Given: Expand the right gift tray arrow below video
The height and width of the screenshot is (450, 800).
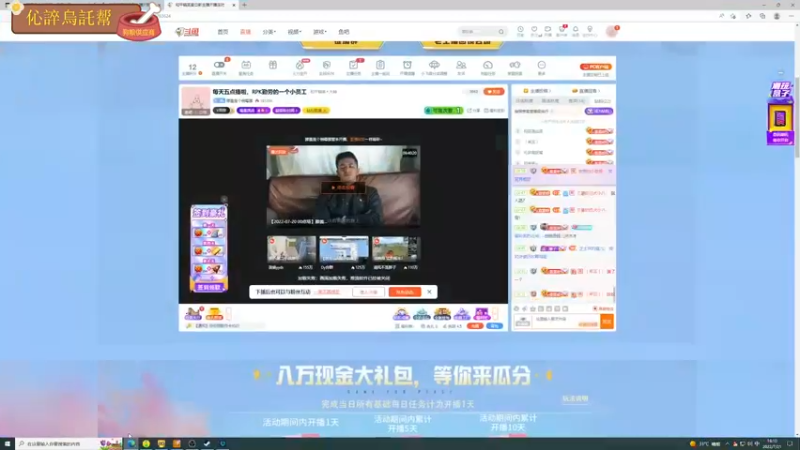Looking at the screenshot, I should point(494,313).
